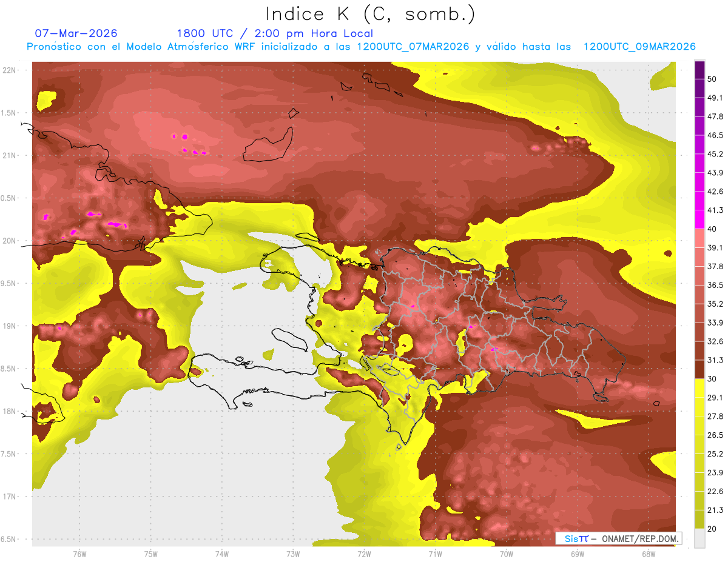Click the '71W' longitude label

pos(435,554)
